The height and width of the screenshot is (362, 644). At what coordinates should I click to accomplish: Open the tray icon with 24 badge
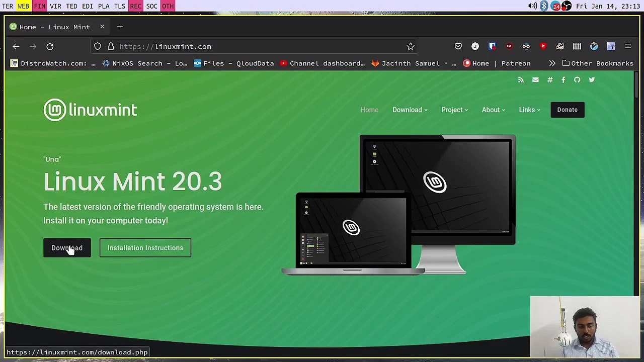[x=555, y=6]
